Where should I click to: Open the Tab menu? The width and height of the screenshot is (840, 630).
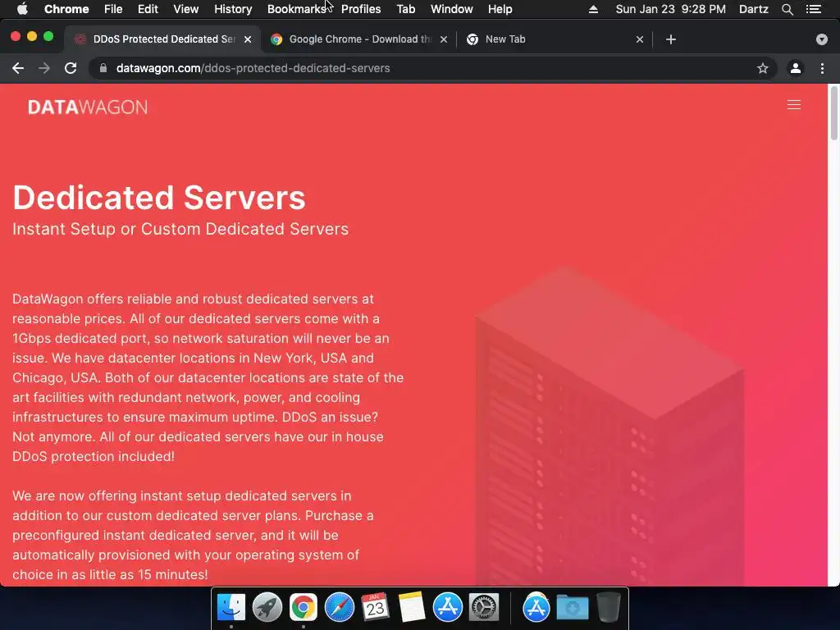tap(406, 9)
